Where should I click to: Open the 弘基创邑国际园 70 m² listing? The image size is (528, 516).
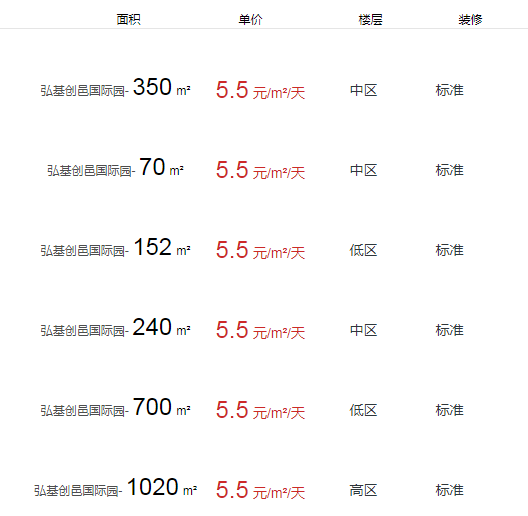pos(116,168)
